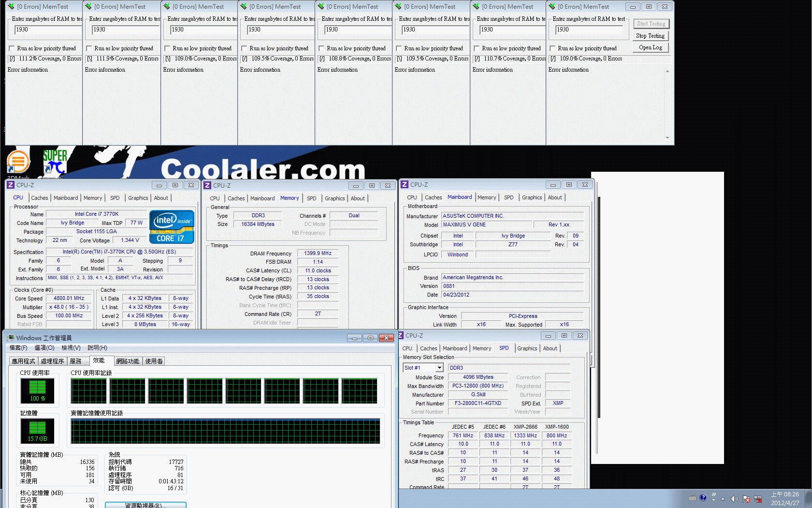Open the CPU tab in the CPU-Z Mainboard window
Image resolution: width=812 pixels, height=508 pixels.
412,197
